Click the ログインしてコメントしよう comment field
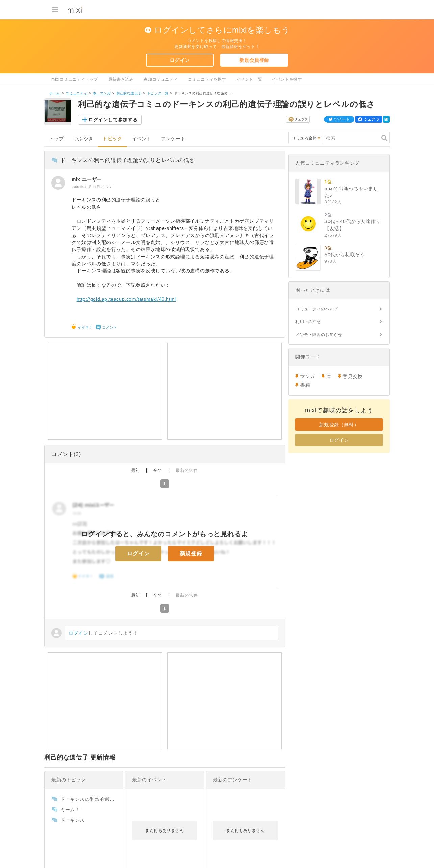The width and height of the screenshot is (434, 868). coord(171,633)
